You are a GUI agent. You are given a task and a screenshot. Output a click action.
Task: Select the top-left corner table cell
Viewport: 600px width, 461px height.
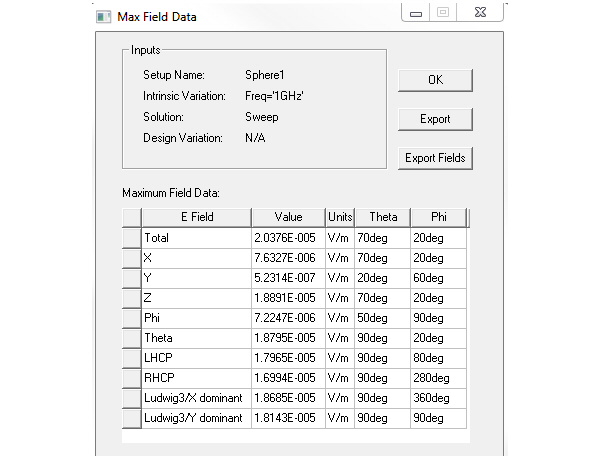point(132,217)
